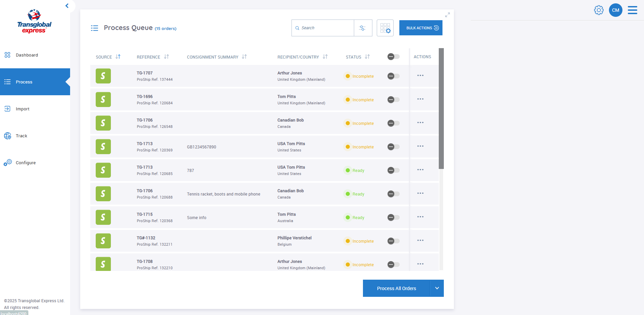Toggle the select-all switch in table header
Screen dimensions: 644x315
[x=393, y=57]
